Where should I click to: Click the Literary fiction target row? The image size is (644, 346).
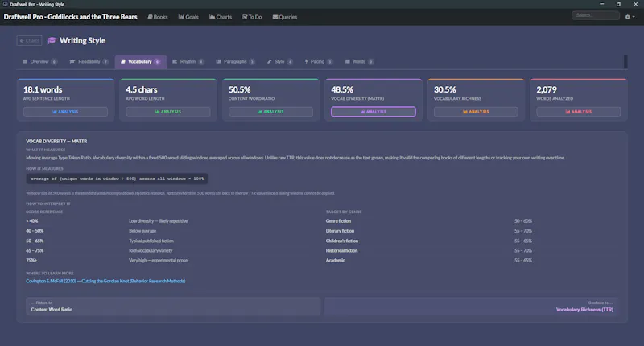472,231
